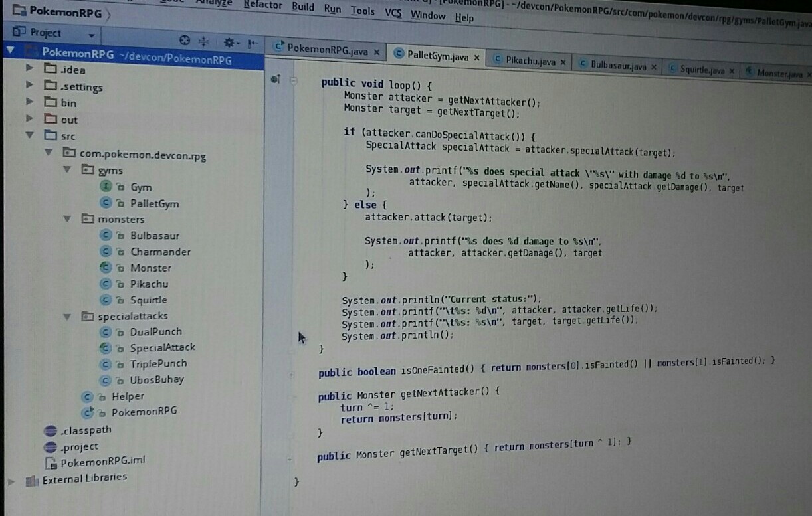Expand the out folder

[29, 118]
